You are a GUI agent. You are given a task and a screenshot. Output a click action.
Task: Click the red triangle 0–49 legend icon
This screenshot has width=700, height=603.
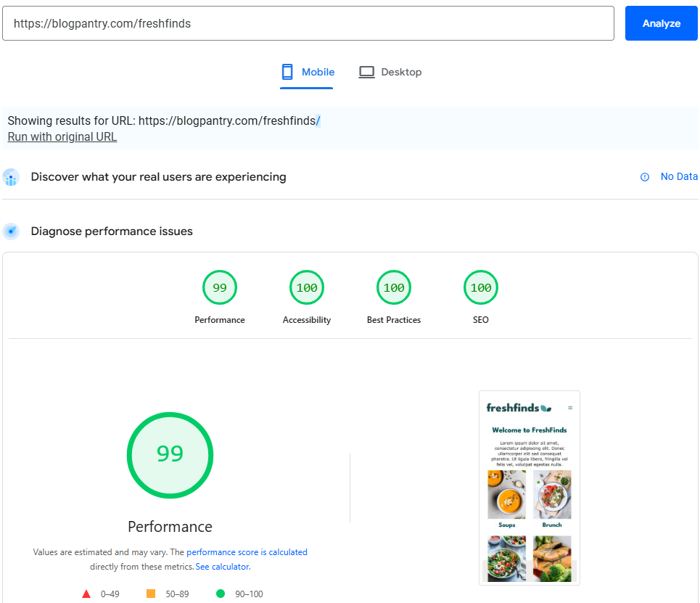point(86,594)
